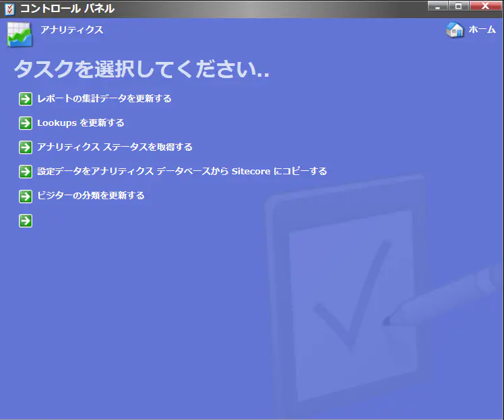Click arrow icon beside アナリティクス ステータスを取得する

[26, 147]
